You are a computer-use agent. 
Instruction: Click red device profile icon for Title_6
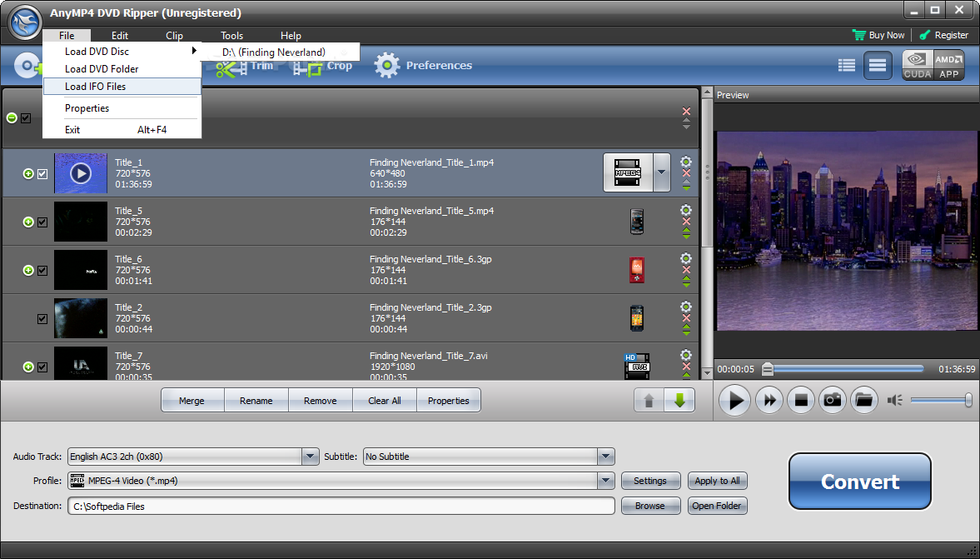click(637, 269)
